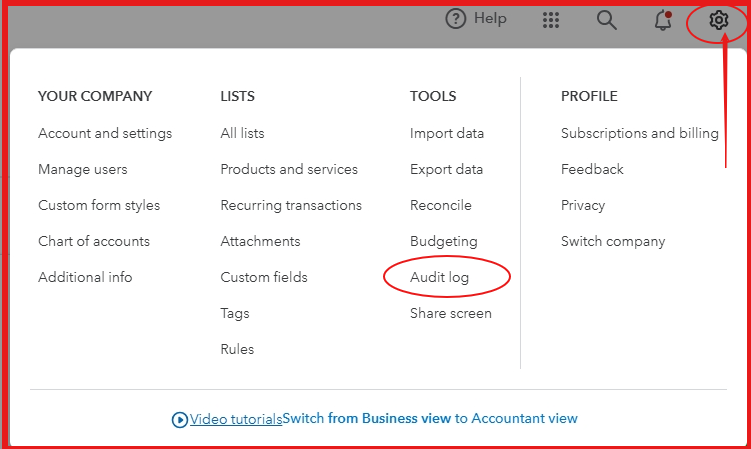Open Custom form styles
The height and width of the screenshot is (449, 751).
(x=99, y=205)
